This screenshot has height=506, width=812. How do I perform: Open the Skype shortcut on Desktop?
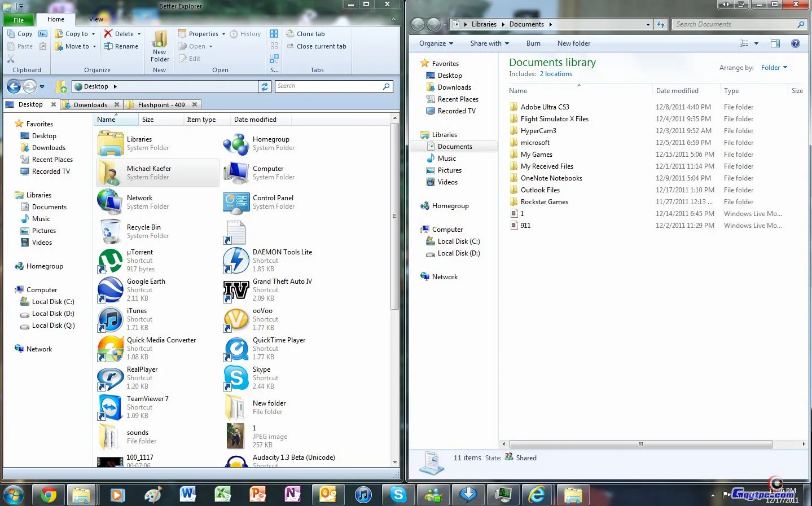point(236,378)
